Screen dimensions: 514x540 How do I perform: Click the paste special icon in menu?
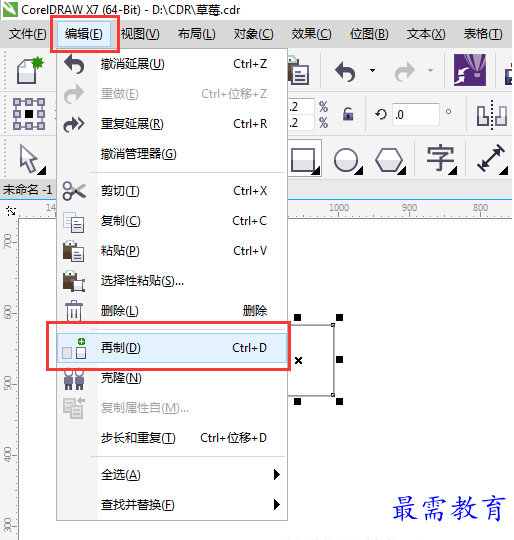click(74, 281)
